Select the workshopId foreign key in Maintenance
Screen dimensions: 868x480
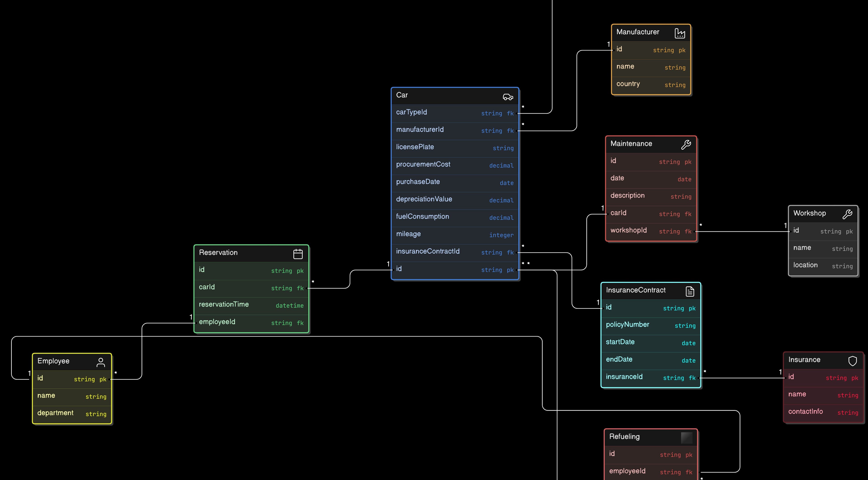click(629, 230)
